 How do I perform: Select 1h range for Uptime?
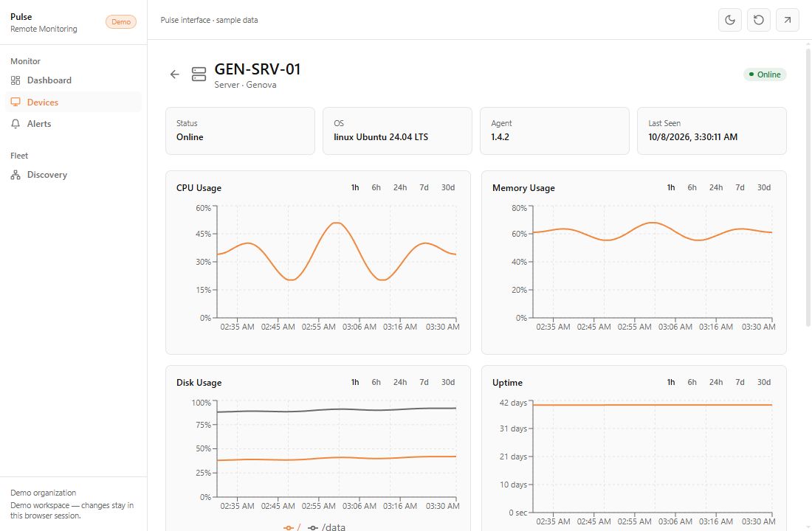(670, 382)
